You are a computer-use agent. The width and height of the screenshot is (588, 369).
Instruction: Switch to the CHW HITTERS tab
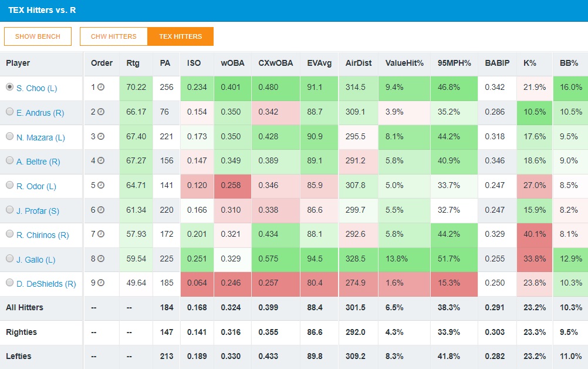click(114, 36)
